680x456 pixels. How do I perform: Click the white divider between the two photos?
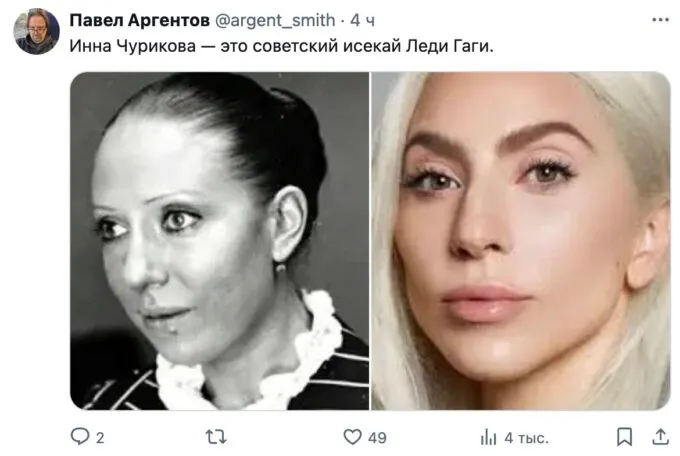point(370,241)
